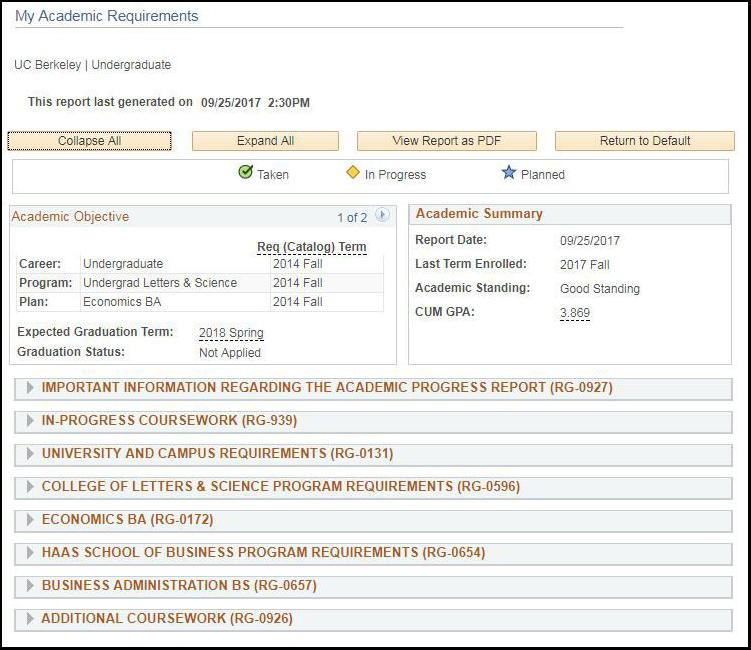The image size is (751, 650).
Task: Click the Req (Catalog) Term header
Action: (x=312, y=247)
